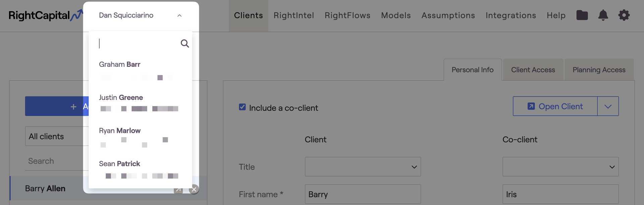Switch to the Client Access tab
644x205 pixels.
pyautogui.click(x=533, y=70)
